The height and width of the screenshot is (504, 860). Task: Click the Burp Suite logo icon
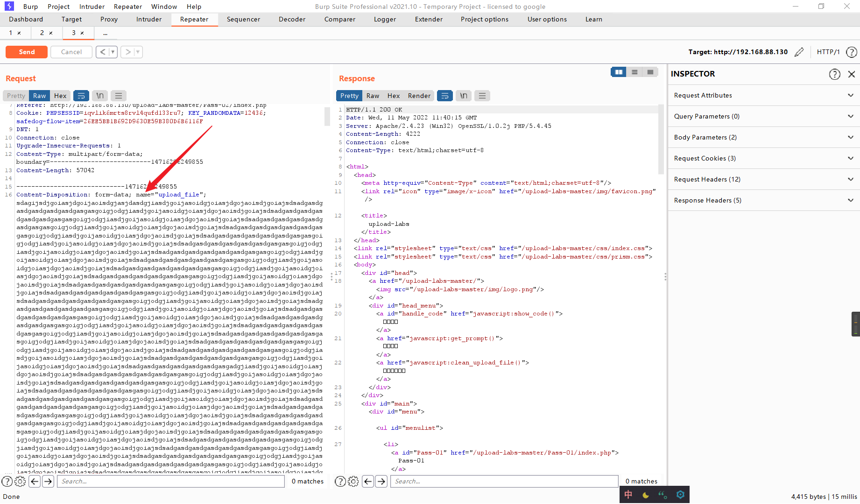point(9,6)
